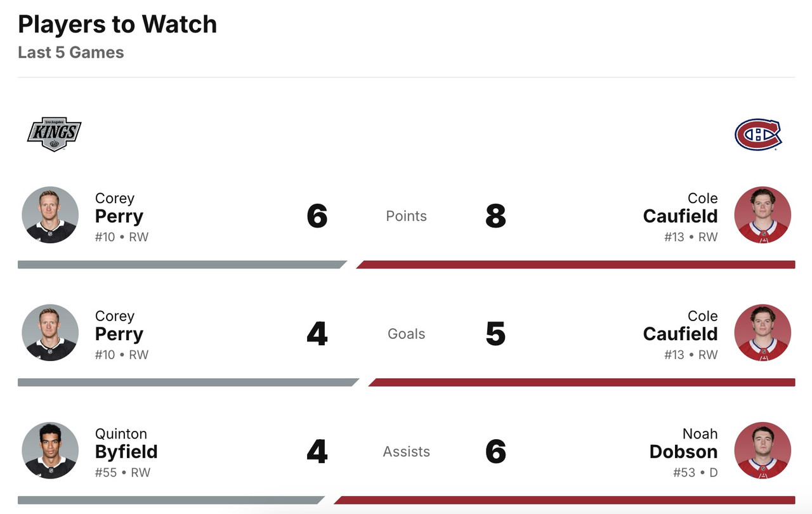
Task: Click the Montreal Canadiens logo
Action: coord(757,135)
